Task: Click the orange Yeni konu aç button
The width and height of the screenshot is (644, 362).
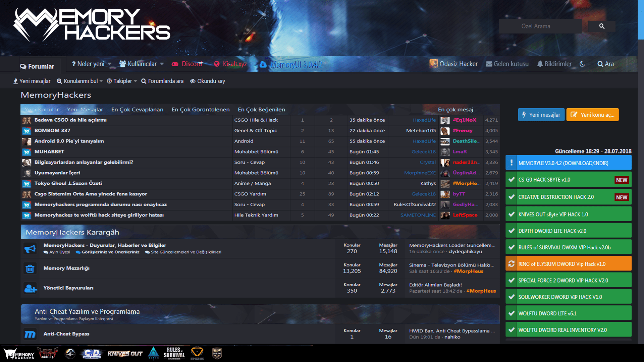Action: 593,115
